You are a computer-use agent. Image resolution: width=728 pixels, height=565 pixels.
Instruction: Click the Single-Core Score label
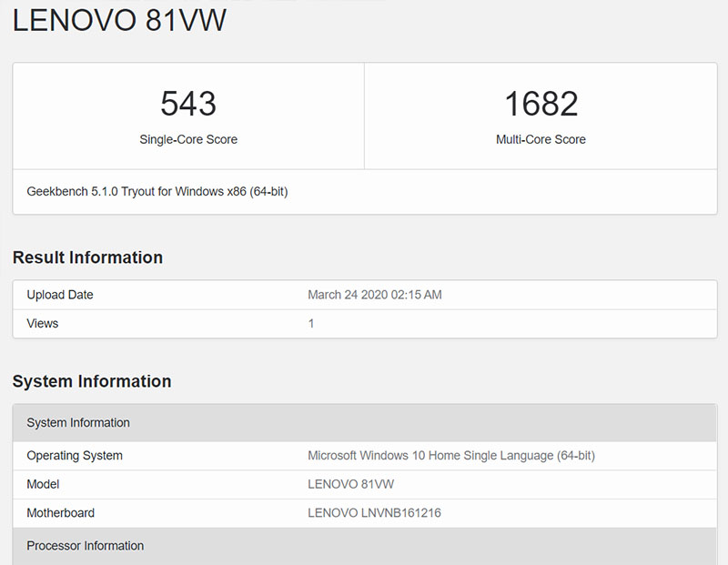[188, 139]
